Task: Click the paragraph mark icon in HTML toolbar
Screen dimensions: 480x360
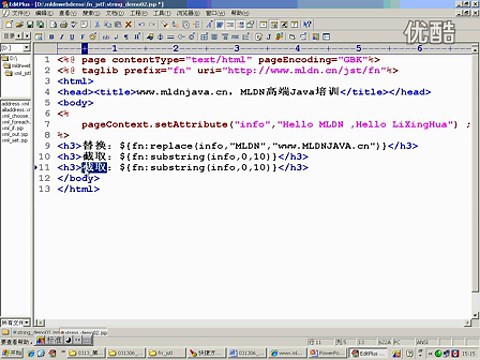Action: coord(126,37)
